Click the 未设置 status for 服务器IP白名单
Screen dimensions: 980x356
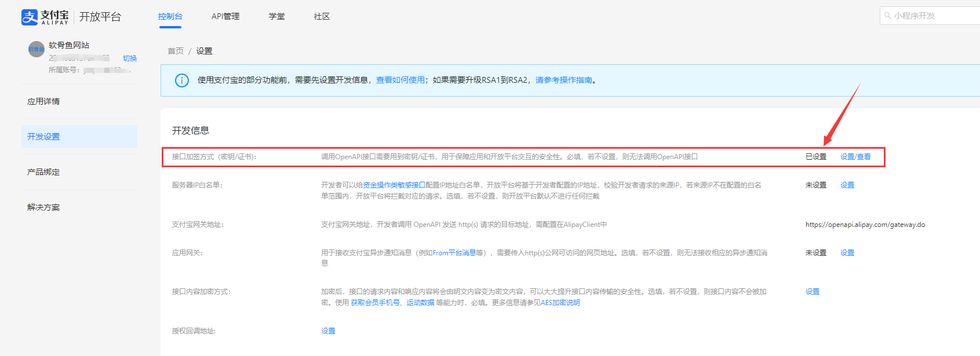tap(816, 185)
